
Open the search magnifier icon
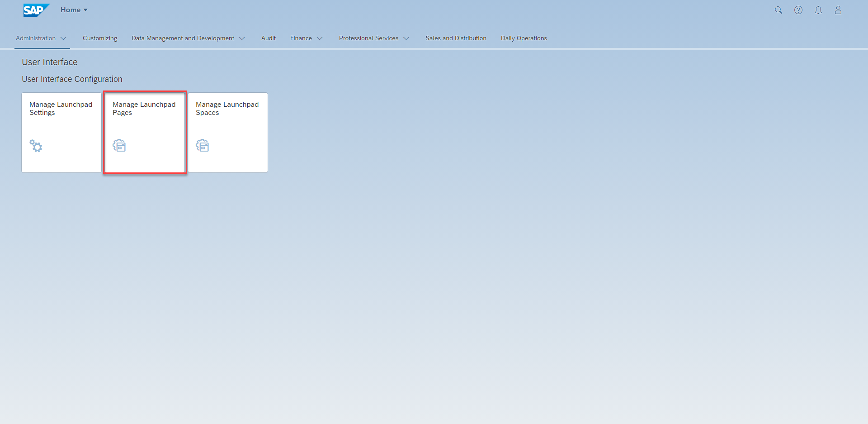778,10
